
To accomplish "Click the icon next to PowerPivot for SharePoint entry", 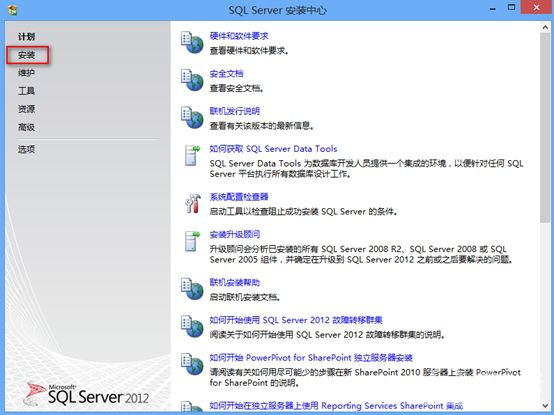I will [x=192, y=364].
